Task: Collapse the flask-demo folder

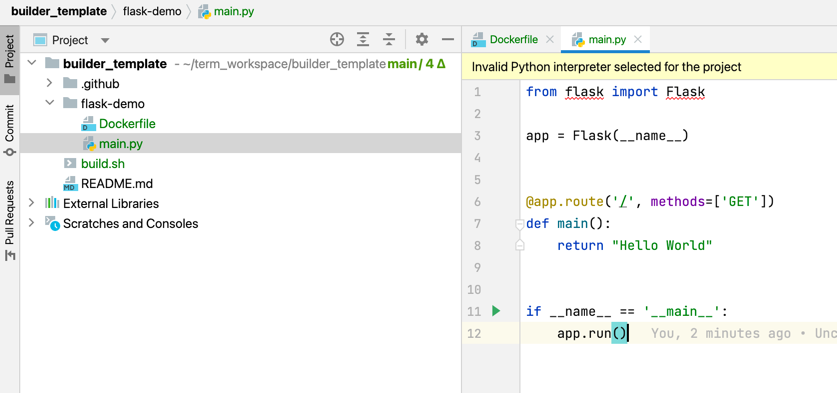Action: (50, 103)
